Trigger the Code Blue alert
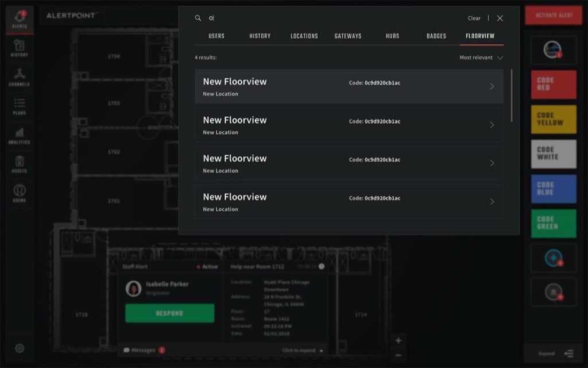 pyautogui.click(x=554, y=189)
